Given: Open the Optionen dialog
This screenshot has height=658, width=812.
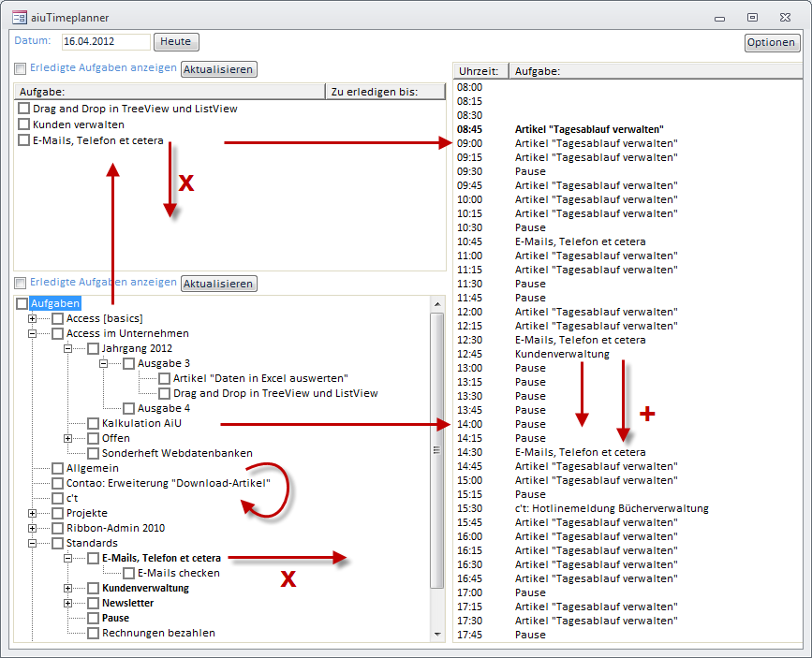Looking at the screenshot, I should coord(772,43).
